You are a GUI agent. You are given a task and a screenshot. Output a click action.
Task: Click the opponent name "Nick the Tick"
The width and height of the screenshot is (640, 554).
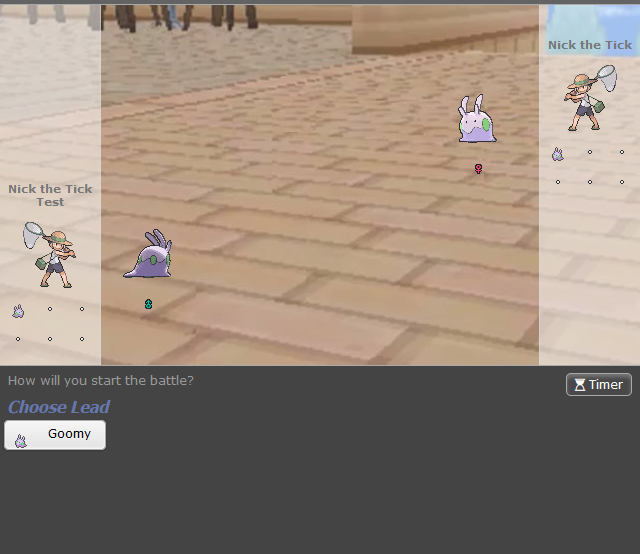[x=590, y=45]
